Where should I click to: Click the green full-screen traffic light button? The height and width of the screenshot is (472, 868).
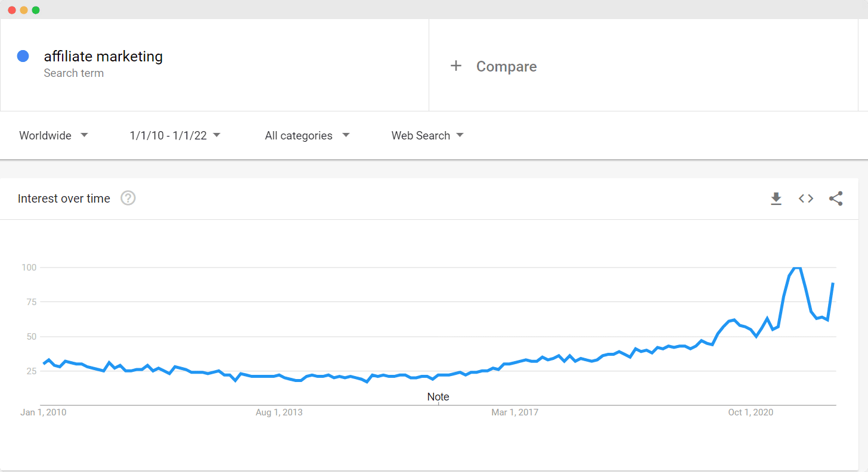click(x=36, y=10)
